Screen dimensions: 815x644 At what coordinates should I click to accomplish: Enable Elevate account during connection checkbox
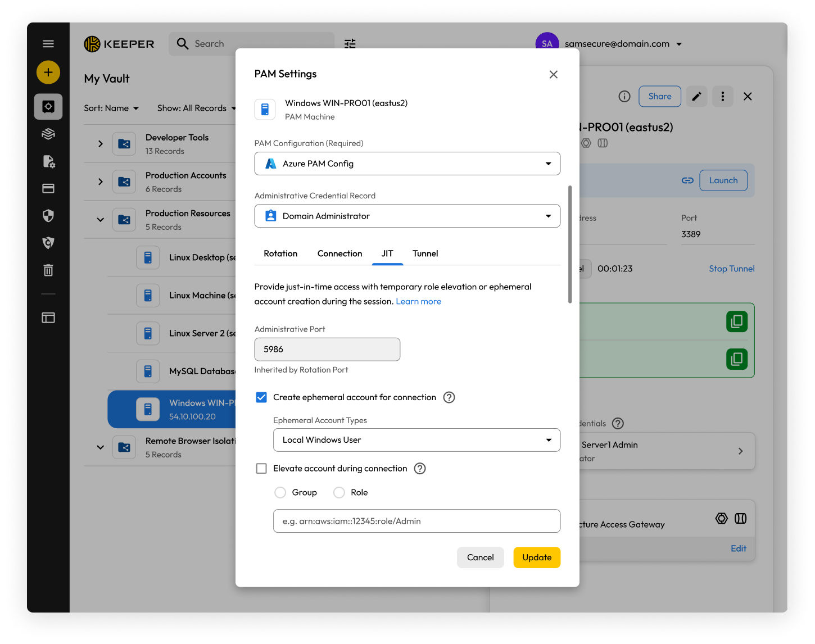261,469
